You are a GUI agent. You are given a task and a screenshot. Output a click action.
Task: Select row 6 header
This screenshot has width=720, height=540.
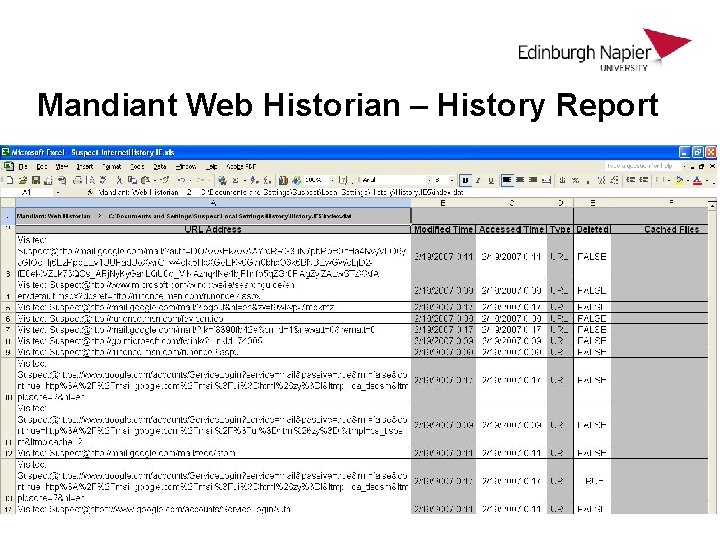(8, 318)
